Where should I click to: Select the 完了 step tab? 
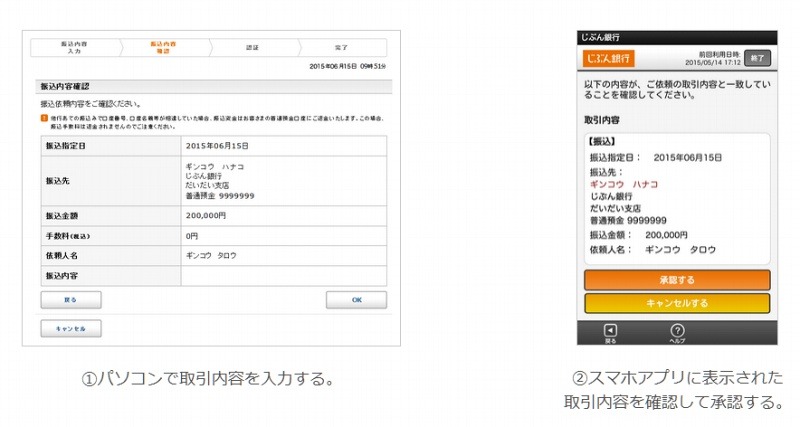click(341, 47)
